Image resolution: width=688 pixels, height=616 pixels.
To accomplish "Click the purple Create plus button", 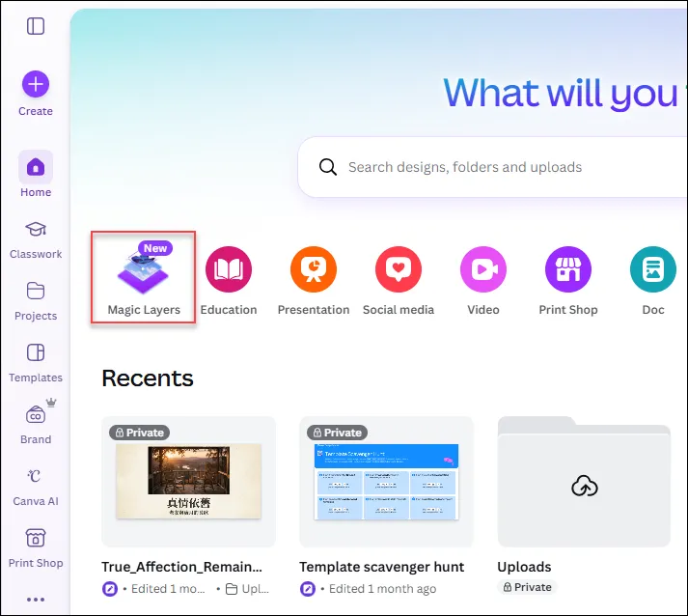I will (36, 84).
